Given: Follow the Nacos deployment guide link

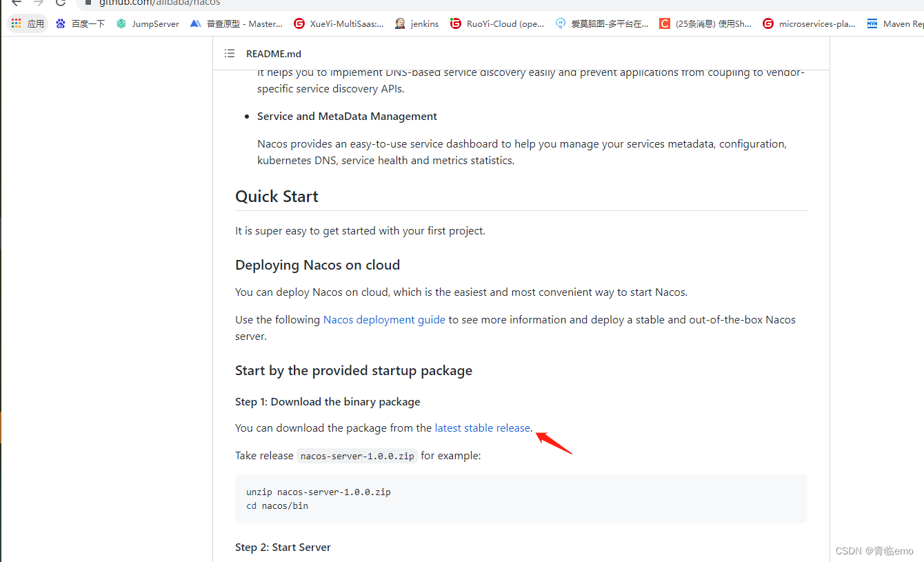Looking at the screenshot, I should point(384,320).
